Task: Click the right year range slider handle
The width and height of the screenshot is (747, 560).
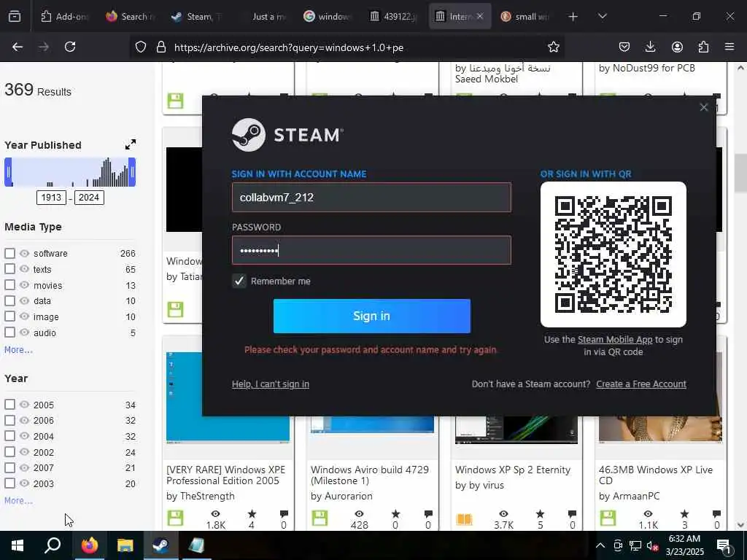Action: (x=132, y=172)
